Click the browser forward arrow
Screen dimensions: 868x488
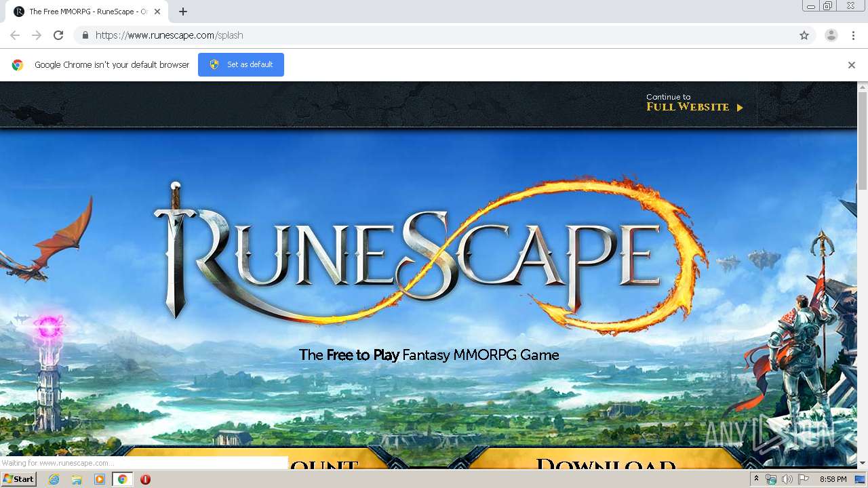(x=37, y=35)
